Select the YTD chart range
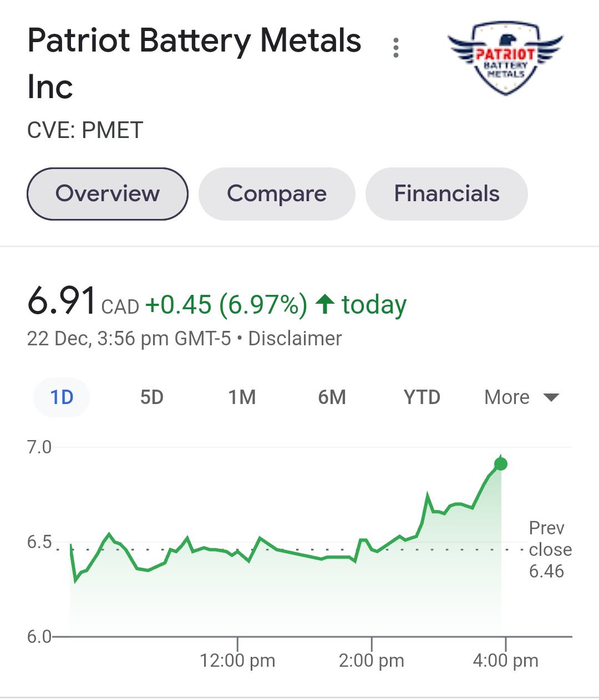The image size is (599, 700). (x=422, y=397)
